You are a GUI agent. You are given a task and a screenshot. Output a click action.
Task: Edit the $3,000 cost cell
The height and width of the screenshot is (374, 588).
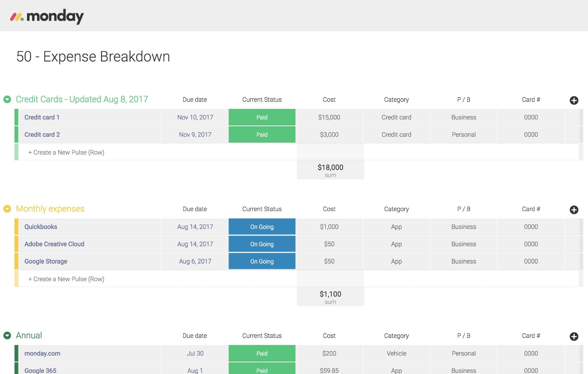(x=329, y=135)
